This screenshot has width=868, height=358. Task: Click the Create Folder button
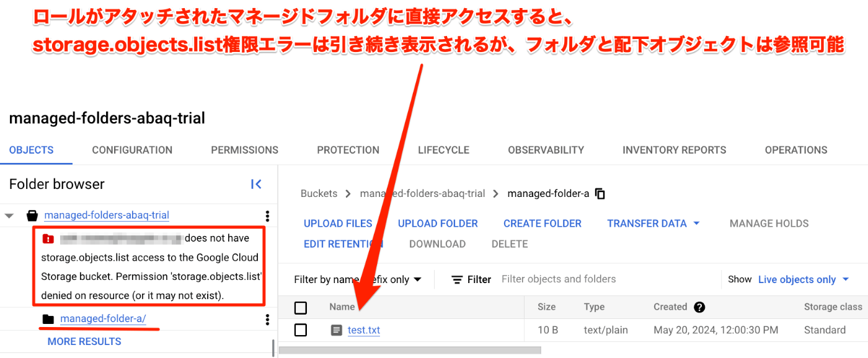click(x=542, y=224)
